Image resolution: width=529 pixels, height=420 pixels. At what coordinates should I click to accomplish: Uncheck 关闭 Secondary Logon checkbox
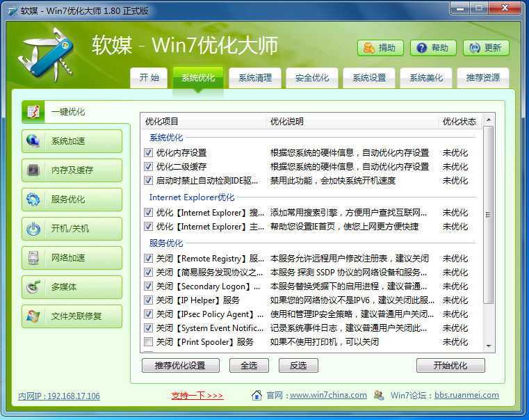(x=148, y=286)
